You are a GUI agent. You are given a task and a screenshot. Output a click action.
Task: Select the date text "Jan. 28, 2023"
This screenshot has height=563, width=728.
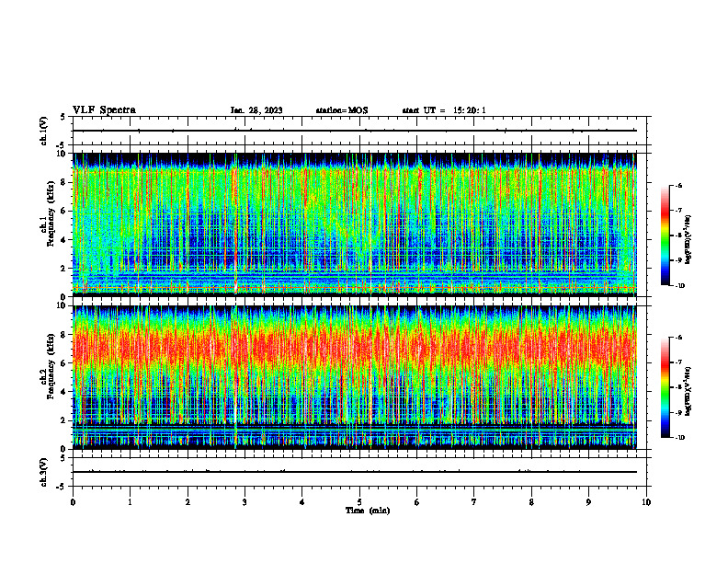pos(256,110)
